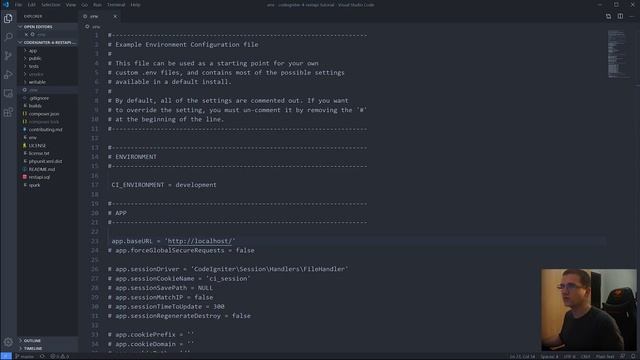This screenshot has height=360, width=640.
Task: Open composer.lock in explorer
Action: [48, 122]
